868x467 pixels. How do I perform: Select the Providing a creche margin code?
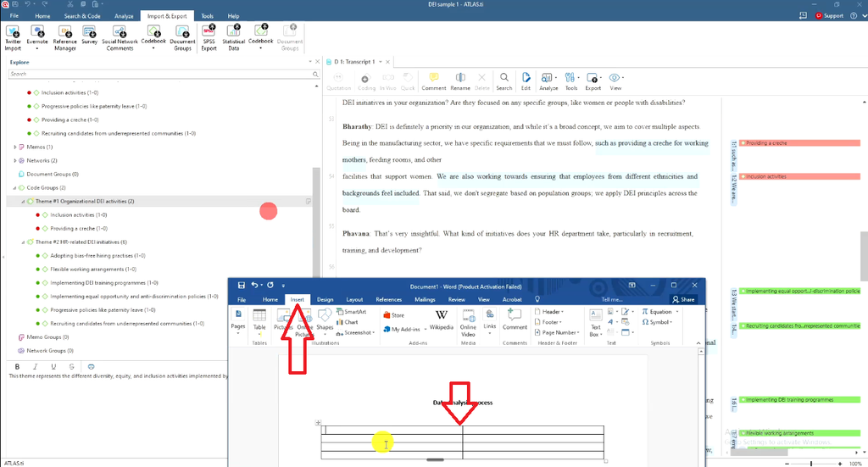pyautogui.click(x=800, y=142)
